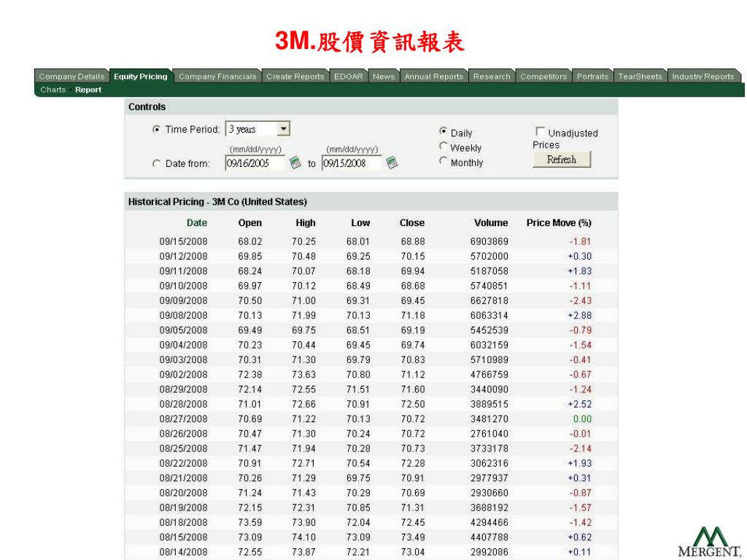Choose the Weekly frequency option
747x560 pixels.
pos(443,146)
